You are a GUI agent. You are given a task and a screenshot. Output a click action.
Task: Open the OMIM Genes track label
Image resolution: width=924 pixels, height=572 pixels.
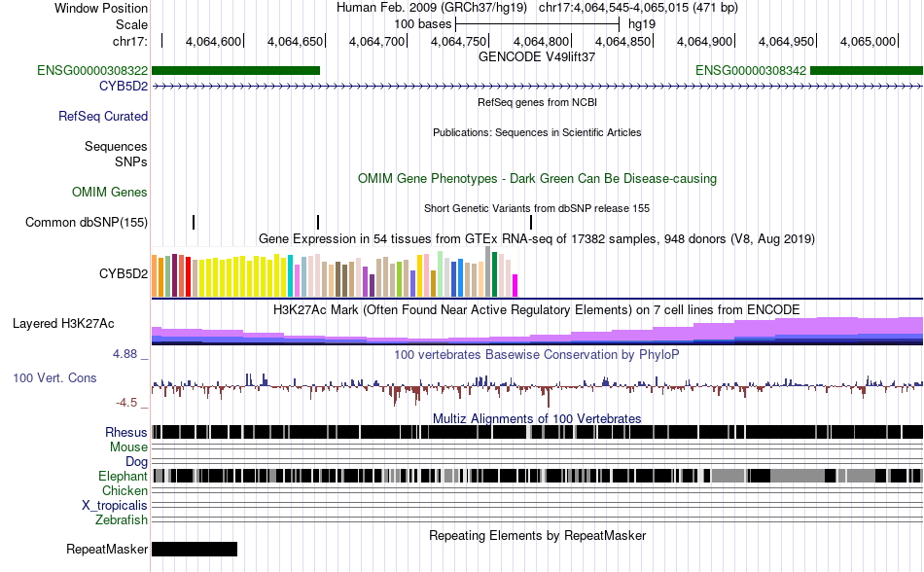tap(110, 192)
